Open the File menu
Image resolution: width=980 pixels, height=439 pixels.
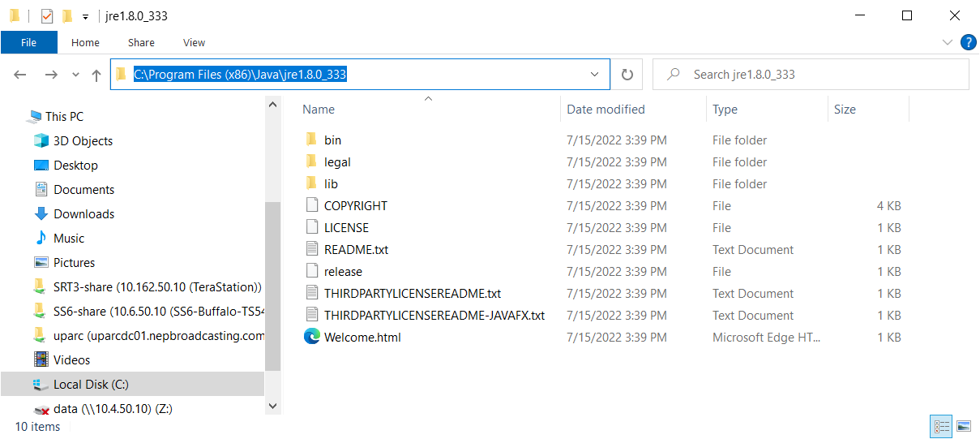[x=29, y=42]
